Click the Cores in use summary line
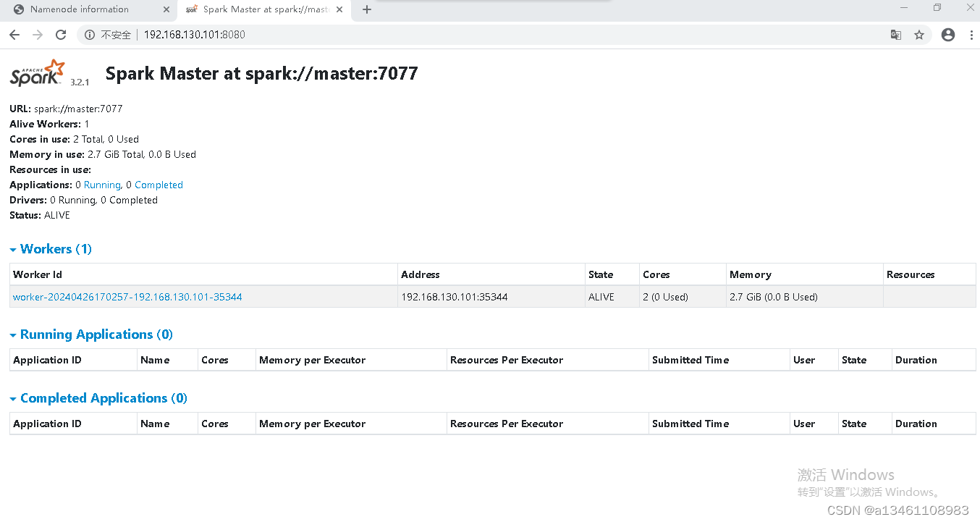 point(74,139)
